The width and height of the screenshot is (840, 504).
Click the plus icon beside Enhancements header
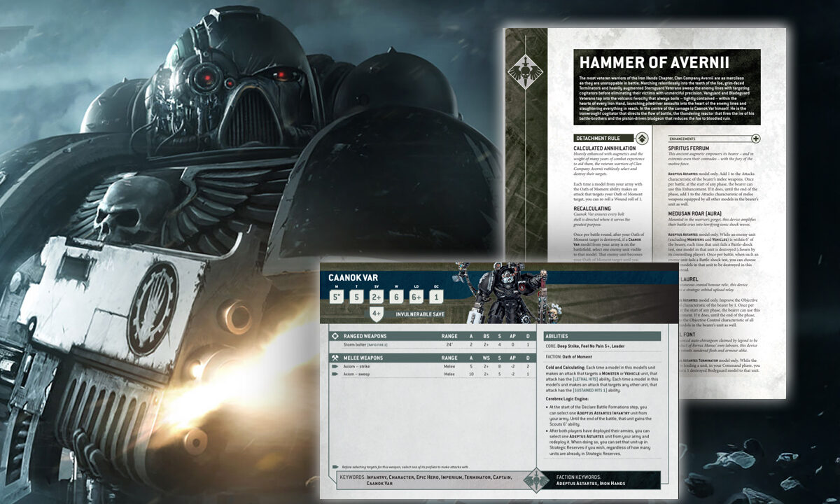click(x=755, y=138)
